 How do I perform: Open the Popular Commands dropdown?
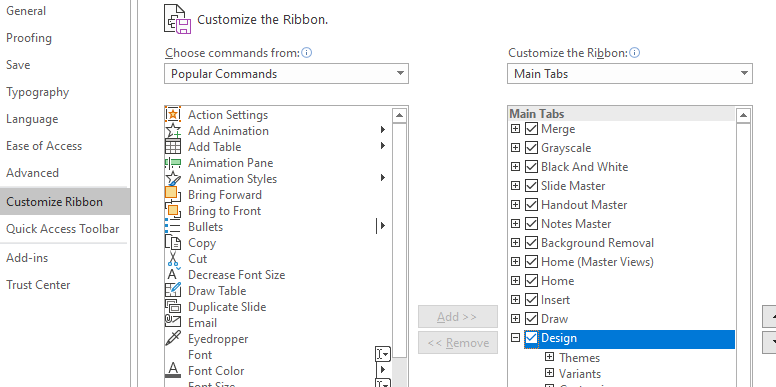tap(286, 74)
